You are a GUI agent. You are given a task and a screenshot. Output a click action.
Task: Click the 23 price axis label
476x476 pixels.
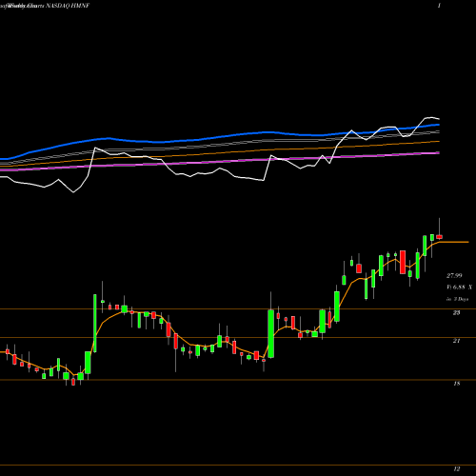coord(456,313)
